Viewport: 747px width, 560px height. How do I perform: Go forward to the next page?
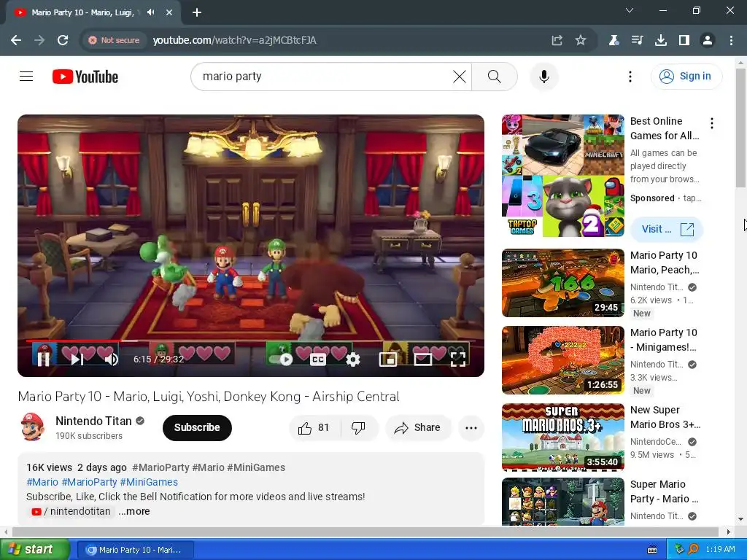[x=39, y=40]
